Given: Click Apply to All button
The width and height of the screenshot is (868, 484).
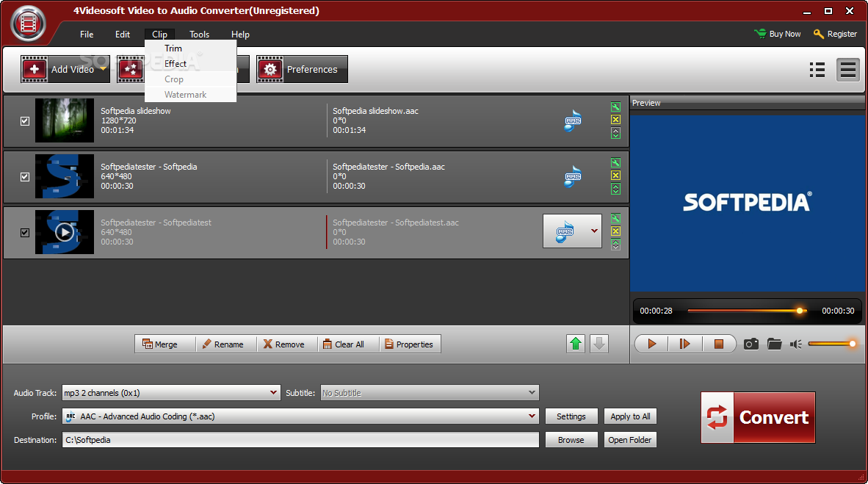Looking at the screenshot, I should click(x=630, y=416).
